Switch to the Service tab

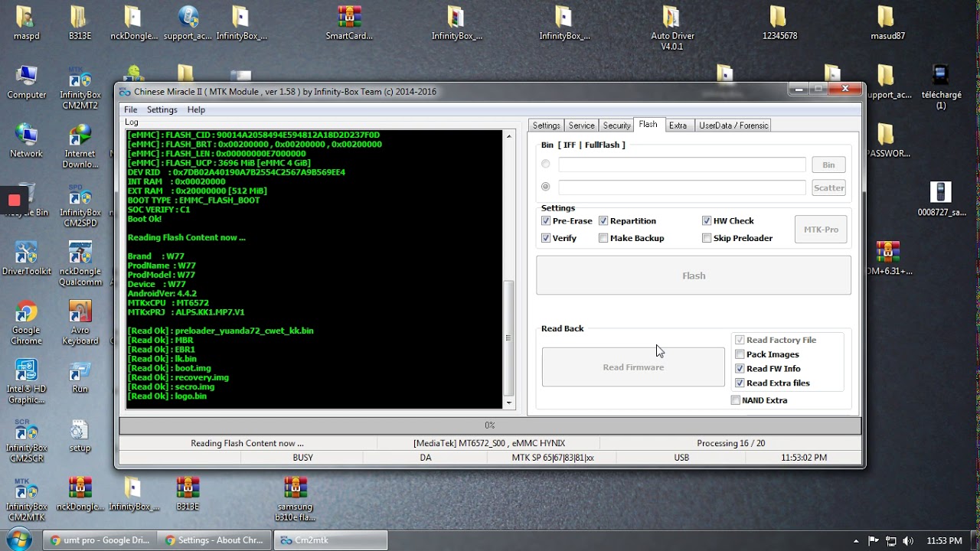coord(581,126)
